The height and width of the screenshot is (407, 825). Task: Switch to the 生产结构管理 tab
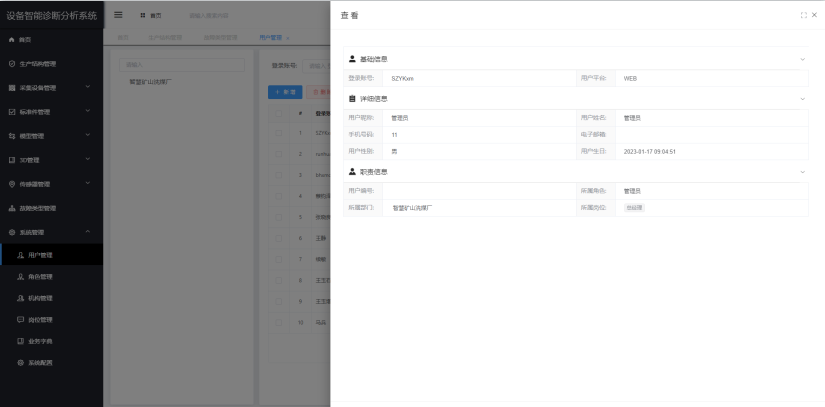[165, 38]
